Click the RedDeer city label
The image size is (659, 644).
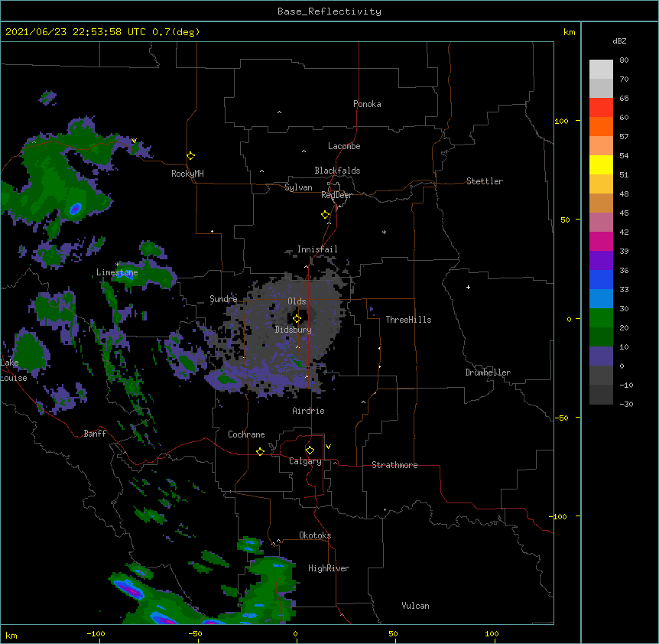tap(336, 195)
